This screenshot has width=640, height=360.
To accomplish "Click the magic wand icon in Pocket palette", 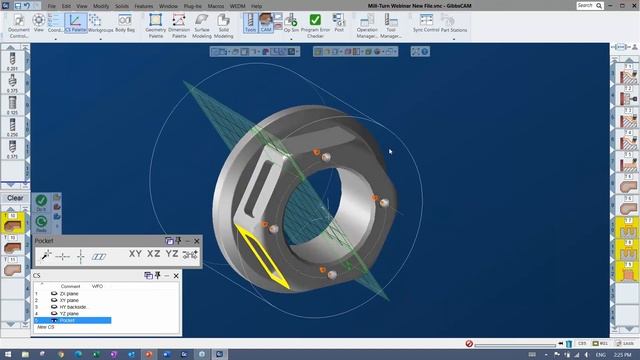I will (x=46, y=256).
